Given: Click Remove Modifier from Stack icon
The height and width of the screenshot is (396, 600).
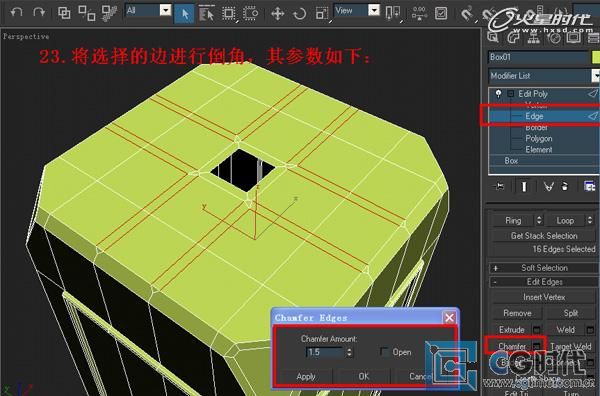Looking at the screenshot, I should pyautogui.click(x=565, y=186).
